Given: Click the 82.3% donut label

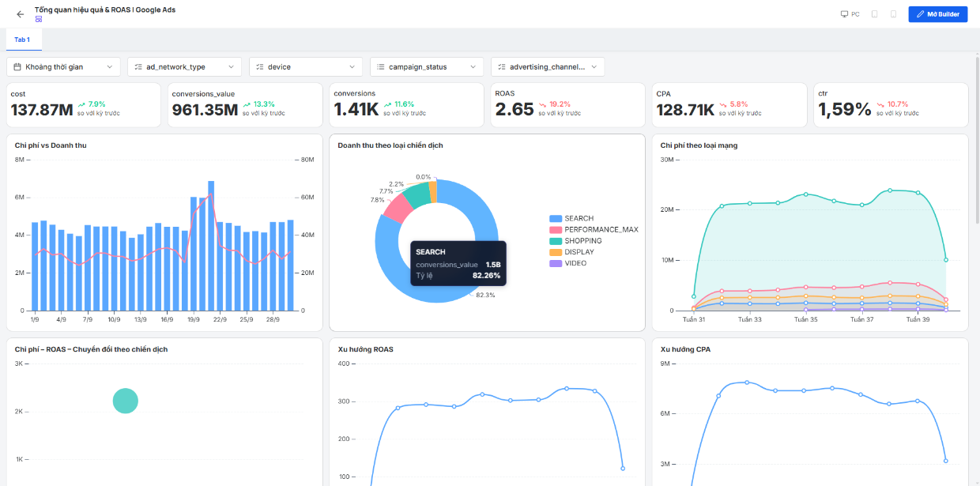Looking at the screenshot, I should pyautogui.click(x=485, y=295).
